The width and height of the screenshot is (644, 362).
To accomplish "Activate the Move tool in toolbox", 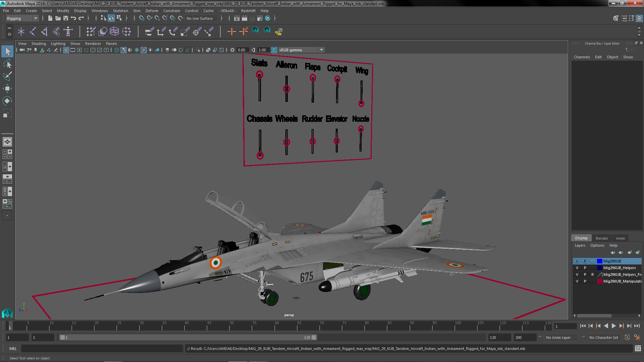I will tap(7, 88).
